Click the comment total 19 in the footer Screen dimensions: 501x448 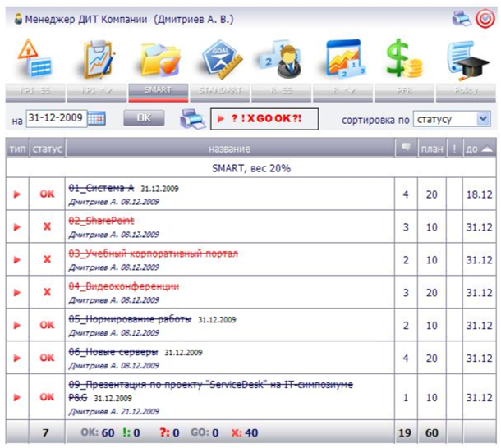[x=405, y=432]
